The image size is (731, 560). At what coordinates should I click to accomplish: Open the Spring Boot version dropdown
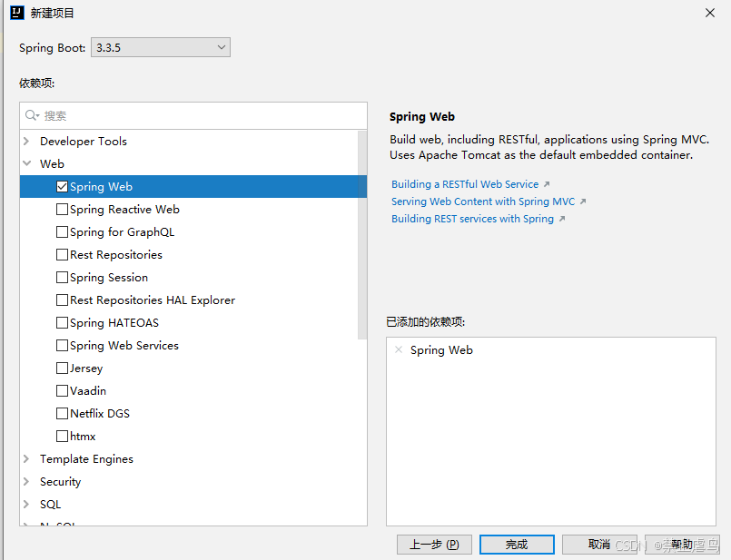pos(161,47)
